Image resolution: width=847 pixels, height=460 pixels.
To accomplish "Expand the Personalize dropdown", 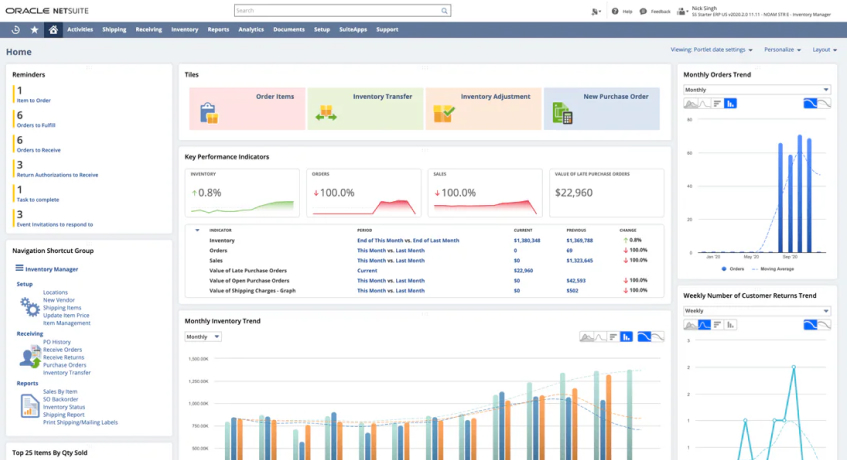I will coord(782,49).
